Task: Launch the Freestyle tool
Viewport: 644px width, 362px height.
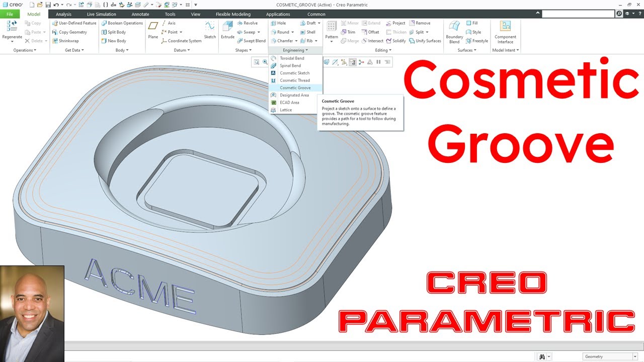Action: point(477,41)
